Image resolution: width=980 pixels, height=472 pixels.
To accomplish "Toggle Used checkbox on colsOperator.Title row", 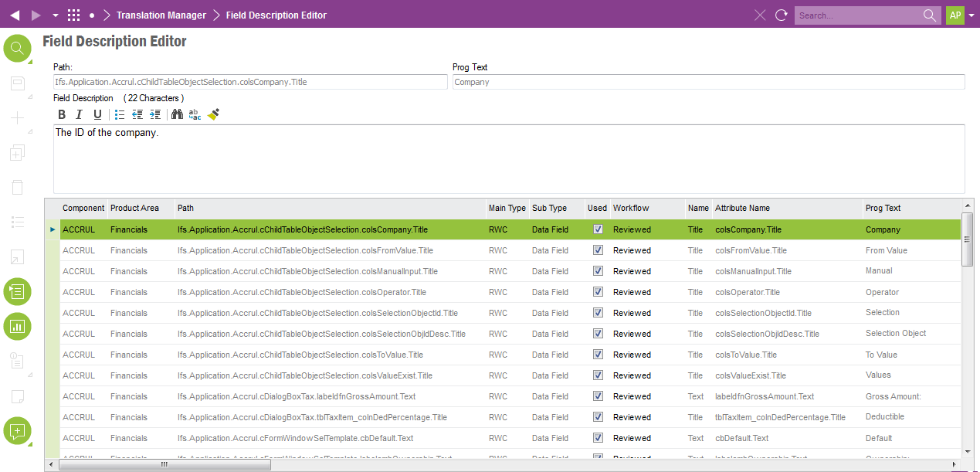I will (x=598, y=292).
